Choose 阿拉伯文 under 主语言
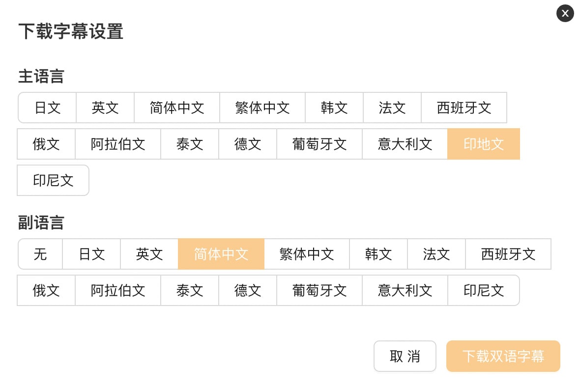Image resolution: width=580 pixels, height=392 pixels. coord(117,144)
